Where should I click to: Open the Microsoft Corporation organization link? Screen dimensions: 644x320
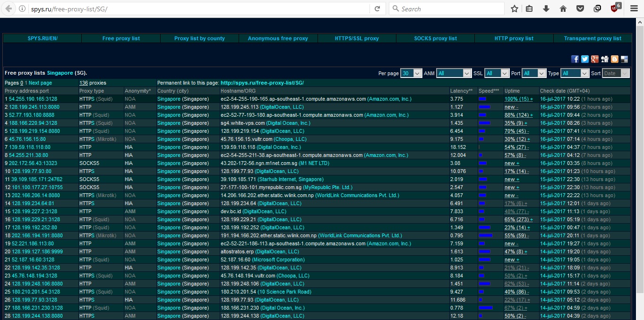278,259
